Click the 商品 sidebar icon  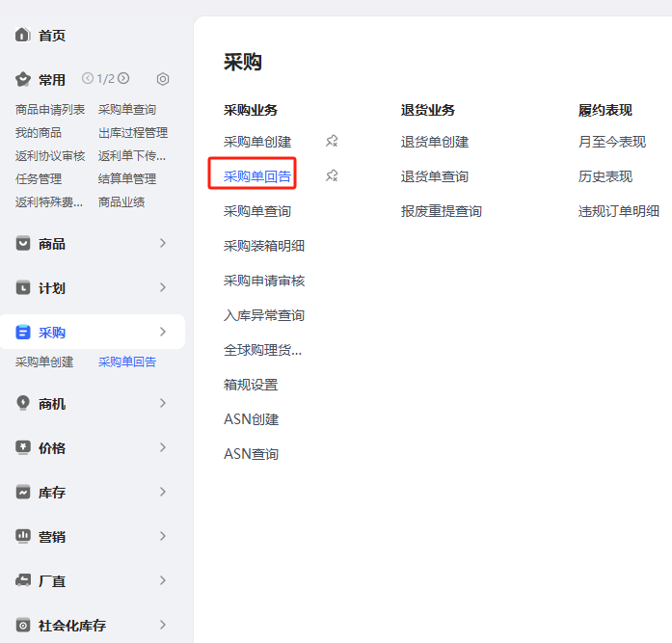click(x=23, y=244)
